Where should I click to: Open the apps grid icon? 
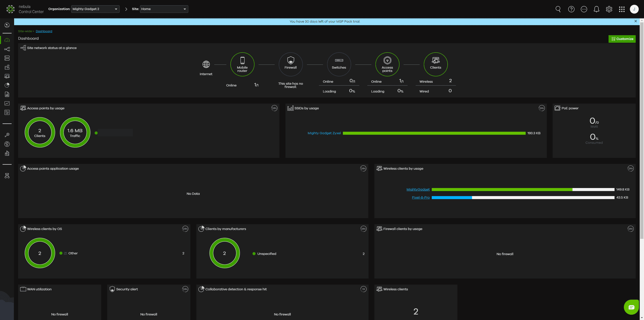622,9
